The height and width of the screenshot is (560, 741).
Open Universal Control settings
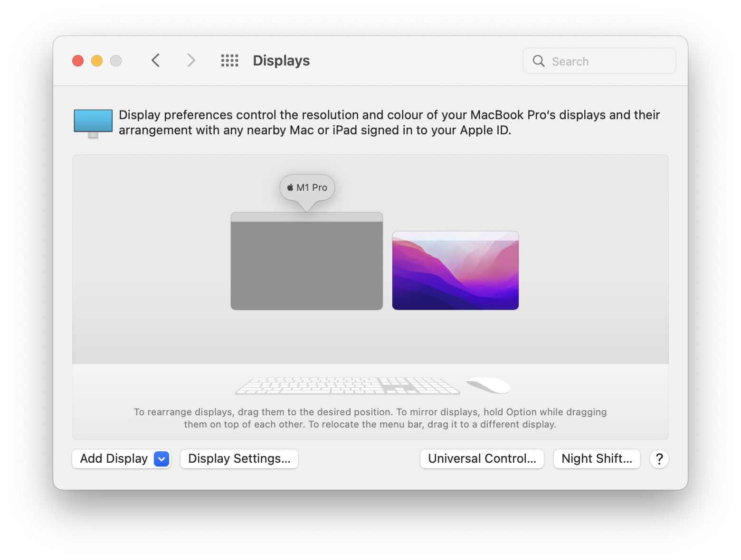pos(481,458)
